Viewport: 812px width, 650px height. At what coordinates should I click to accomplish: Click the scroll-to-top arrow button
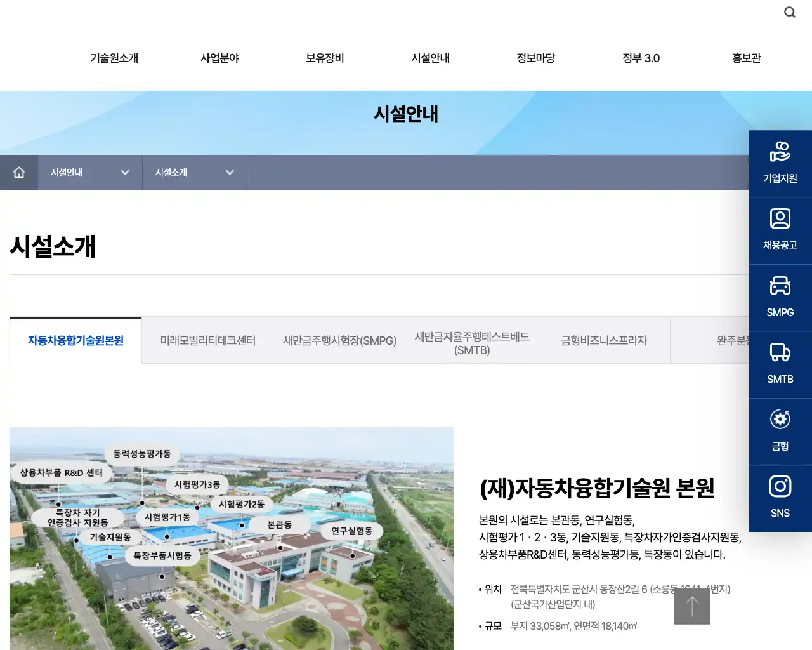click(x=691, y=605)
